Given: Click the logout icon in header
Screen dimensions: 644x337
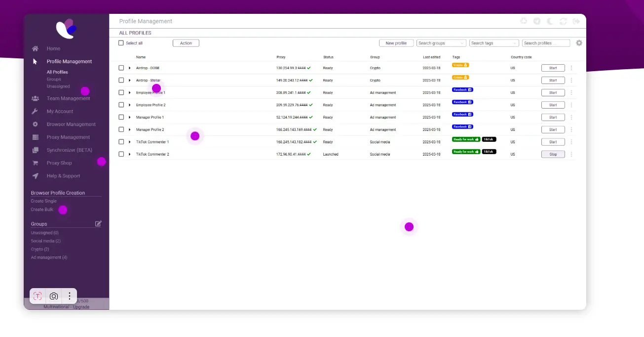Looking at the screenshot, I should [x=576, y=21].
